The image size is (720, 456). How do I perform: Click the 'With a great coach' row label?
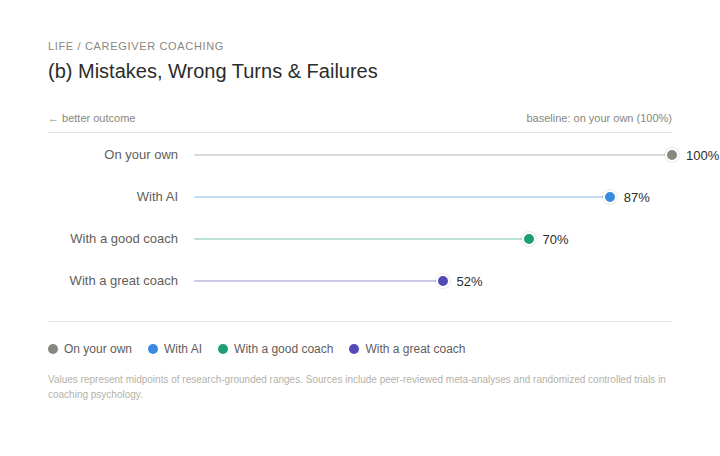(x=123, y=281)
